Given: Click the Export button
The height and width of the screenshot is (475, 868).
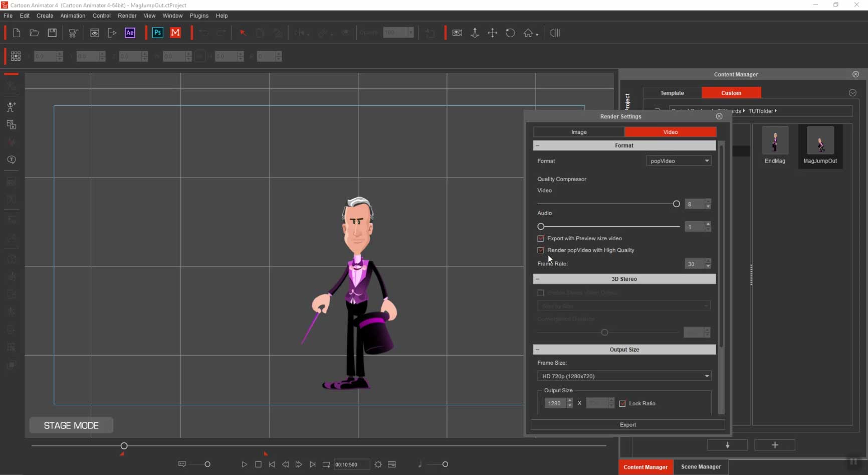Looking at the screenshot, I should pos(627,425).
